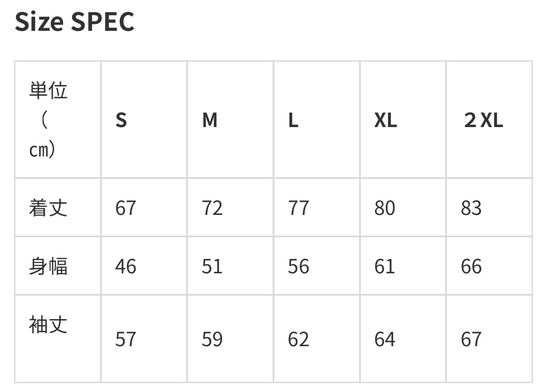Click the 身幅 value 46 for S
547x392 pixels.
pos(126,266)
